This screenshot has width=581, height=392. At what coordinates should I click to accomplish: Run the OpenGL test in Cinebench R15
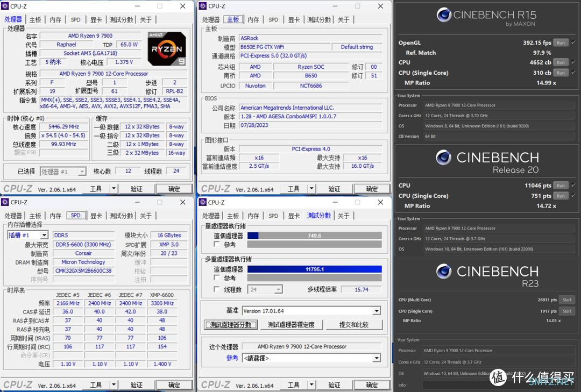pyautogui.click(x=561, y=42)
